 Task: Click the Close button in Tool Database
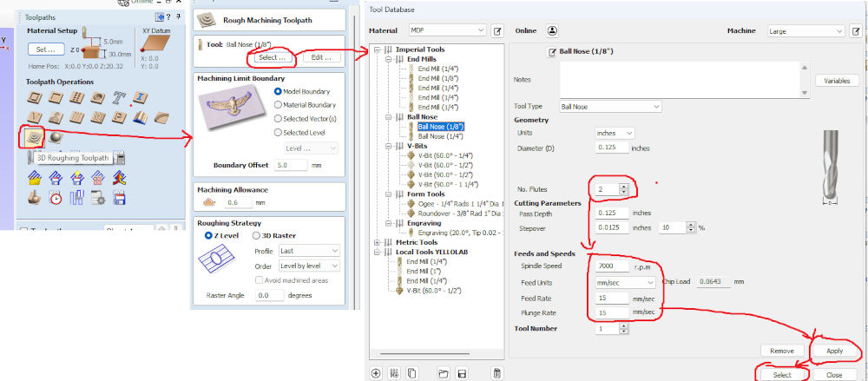(x=834, y=375)
